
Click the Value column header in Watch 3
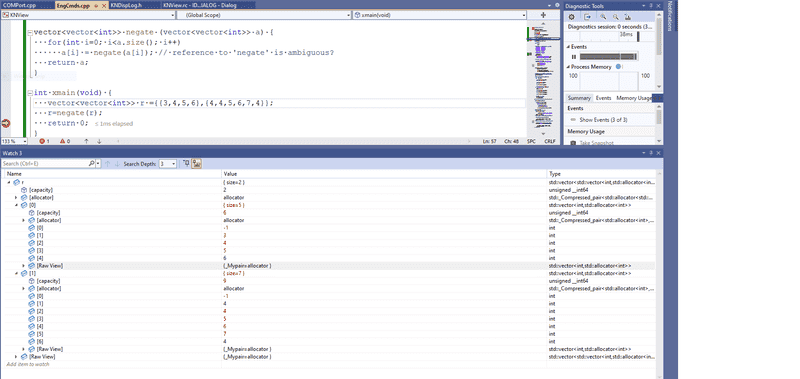tap(384, 174)
